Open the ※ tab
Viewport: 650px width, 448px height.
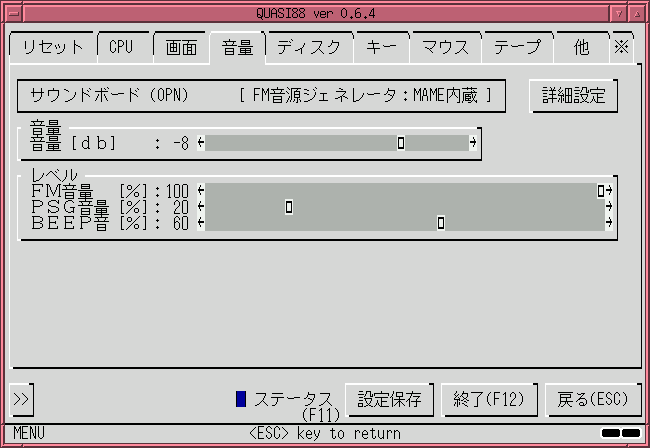click(x=621, y=47)
